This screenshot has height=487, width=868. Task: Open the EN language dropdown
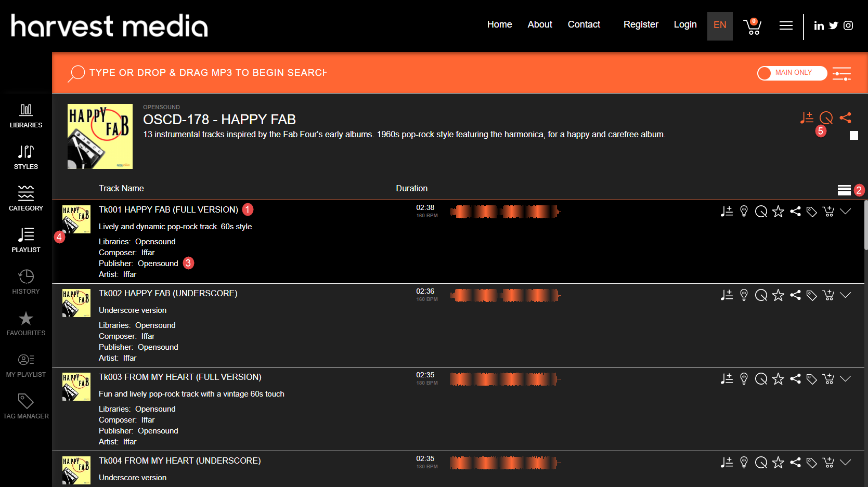[720, 26]
